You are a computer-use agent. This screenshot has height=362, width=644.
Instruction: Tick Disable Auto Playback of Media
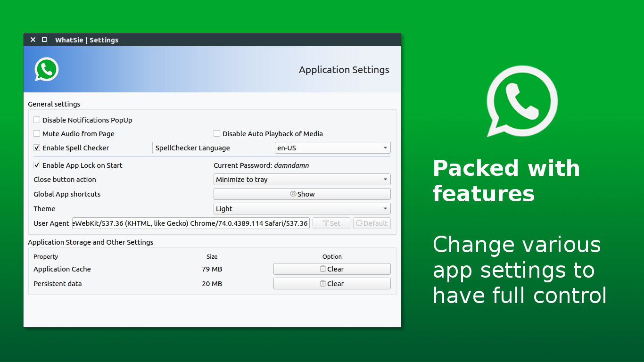(217, 134)
